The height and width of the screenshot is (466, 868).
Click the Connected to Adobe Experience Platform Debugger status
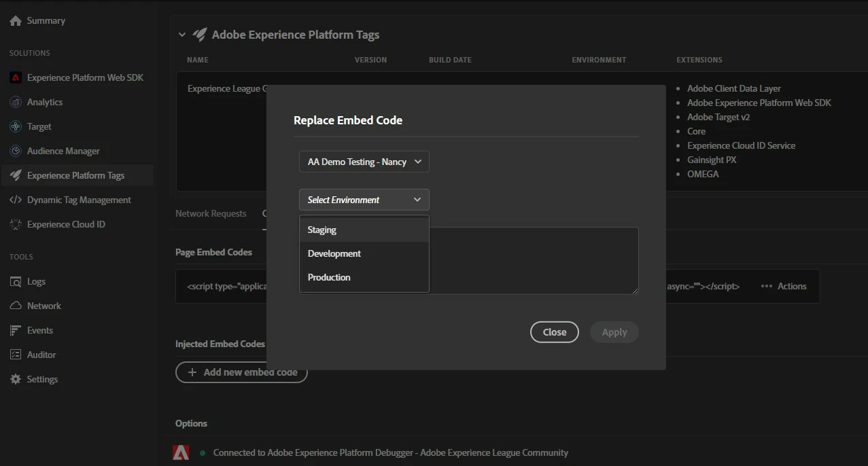tap(391, 452)
